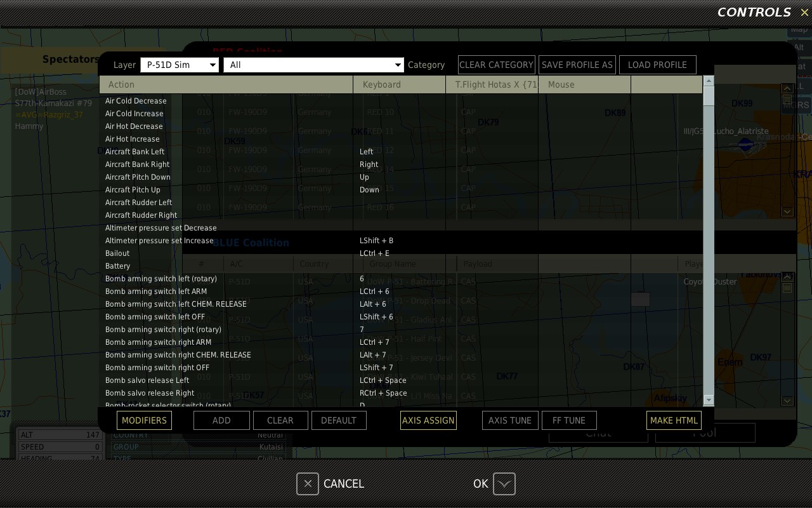The width and height of the screenshot is (812, 508).
Task: Click the LOAD PROFILE button
Action: [657, 65]
